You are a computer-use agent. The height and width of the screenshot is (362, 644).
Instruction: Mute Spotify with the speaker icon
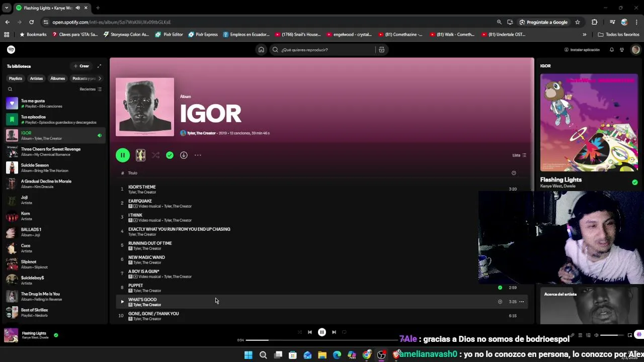pyautogui.click(x=596, y=335)
